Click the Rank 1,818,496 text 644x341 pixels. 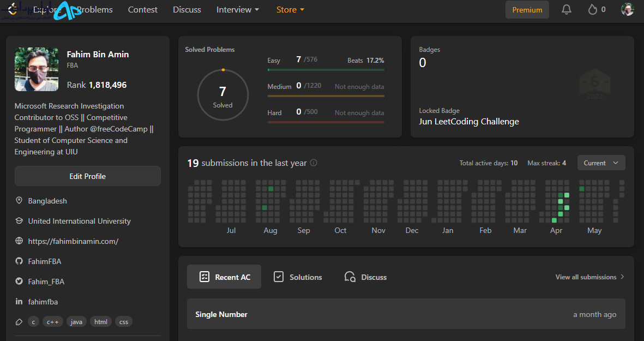click(x=97, y=85)
